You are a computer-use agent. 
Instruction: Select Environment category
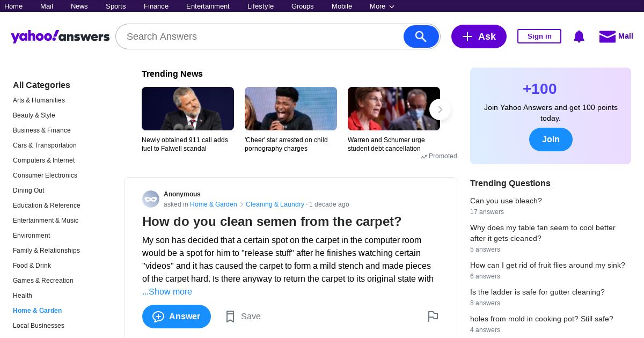(32, 236)
